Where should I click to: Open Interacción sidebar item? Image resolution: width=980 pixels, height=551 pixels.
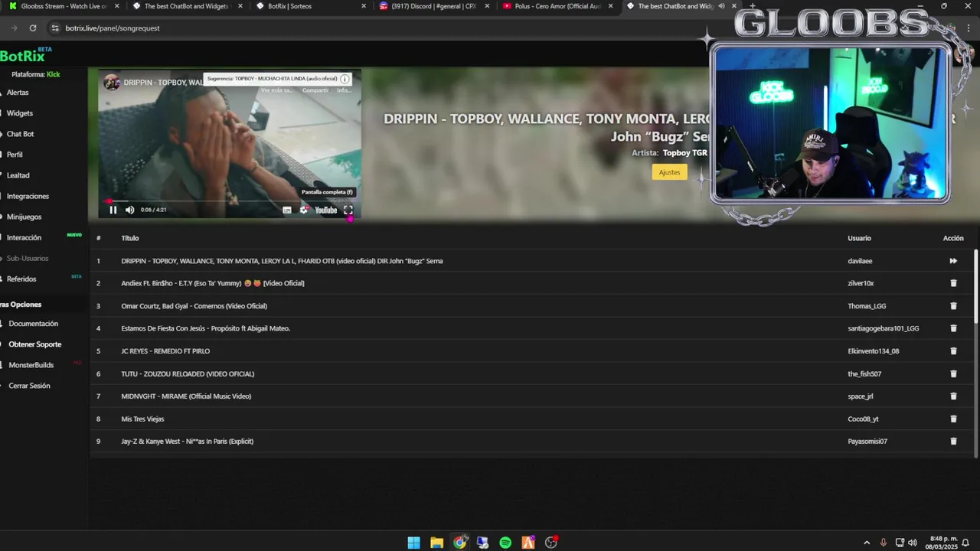click(24, 237)
